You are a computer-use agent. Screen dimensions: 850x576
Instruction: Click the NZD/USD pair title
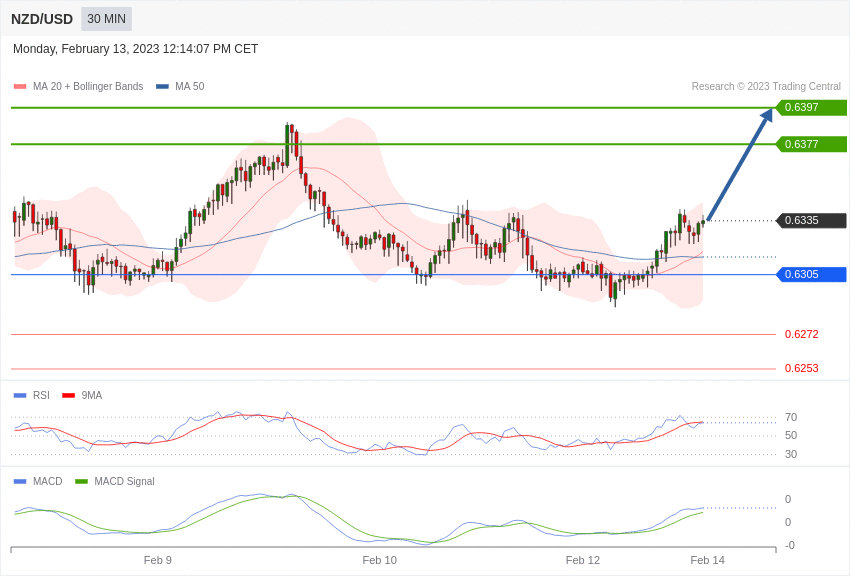tap(42, 19)
